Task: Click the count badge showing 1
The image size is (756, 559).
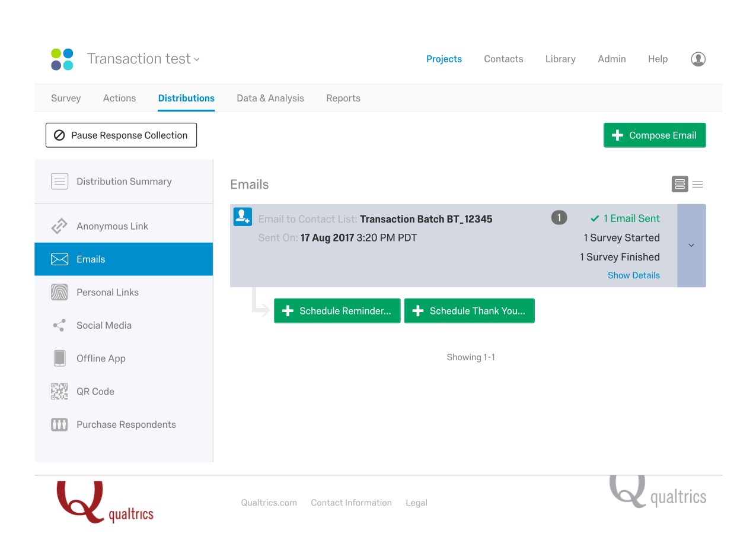Action: point(559,218)
